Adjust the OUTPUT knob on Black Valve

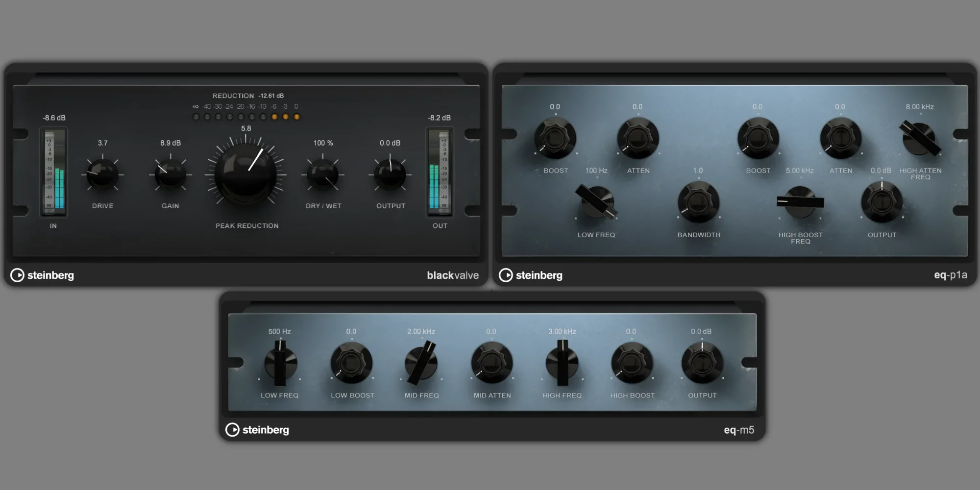390,175
